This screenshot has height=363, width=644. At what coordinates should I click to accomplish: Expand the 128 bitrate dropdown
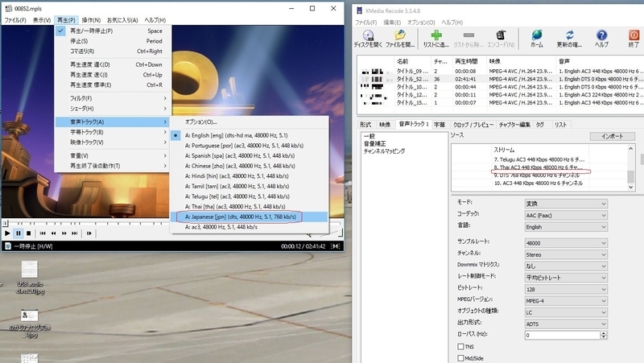point(566,289)
